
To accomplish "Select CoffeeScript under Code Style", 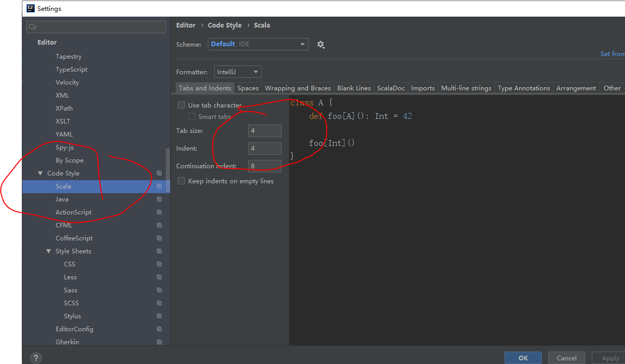I will (x=74, y=238).
